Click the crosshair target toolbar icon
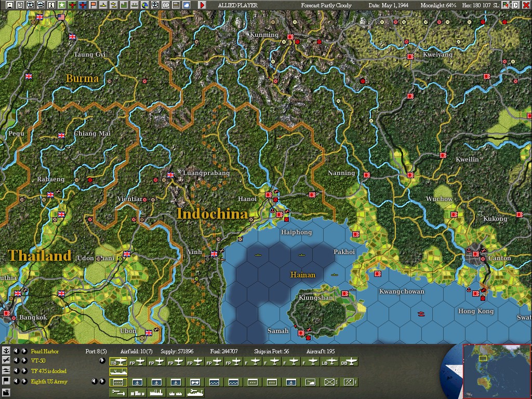The width and height of the screenshot is (532, 399). point(155,5)
